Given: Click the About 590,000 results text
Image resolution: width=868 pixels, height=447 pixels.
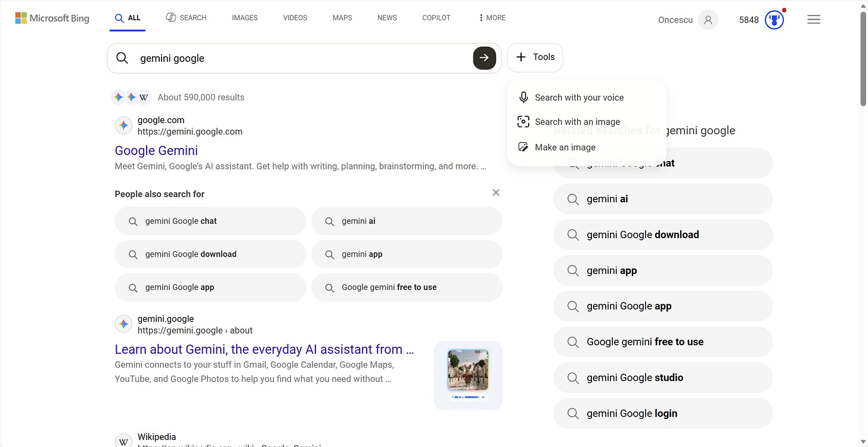Looking at the screenshot, I should [201, 97].
